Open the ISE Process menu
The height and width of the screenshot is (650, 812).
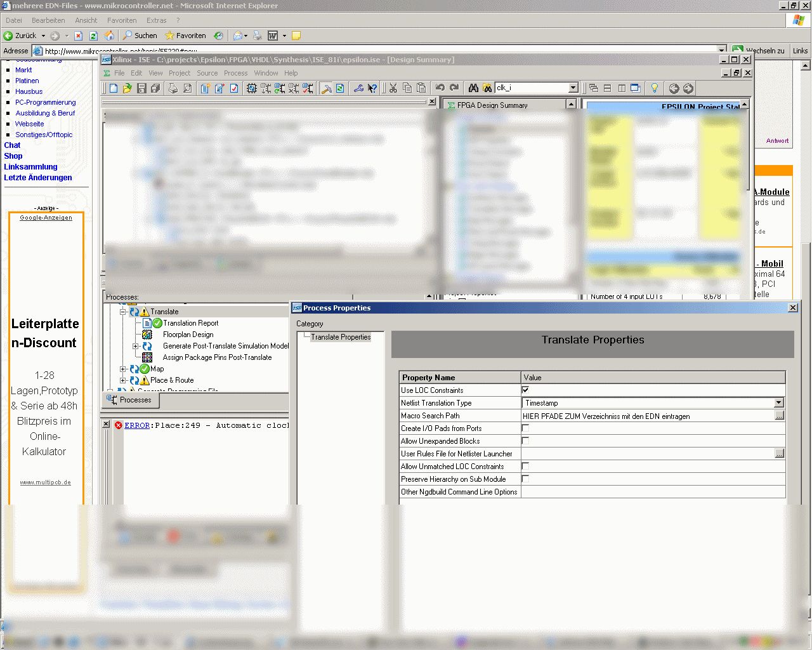coord(235,73)
